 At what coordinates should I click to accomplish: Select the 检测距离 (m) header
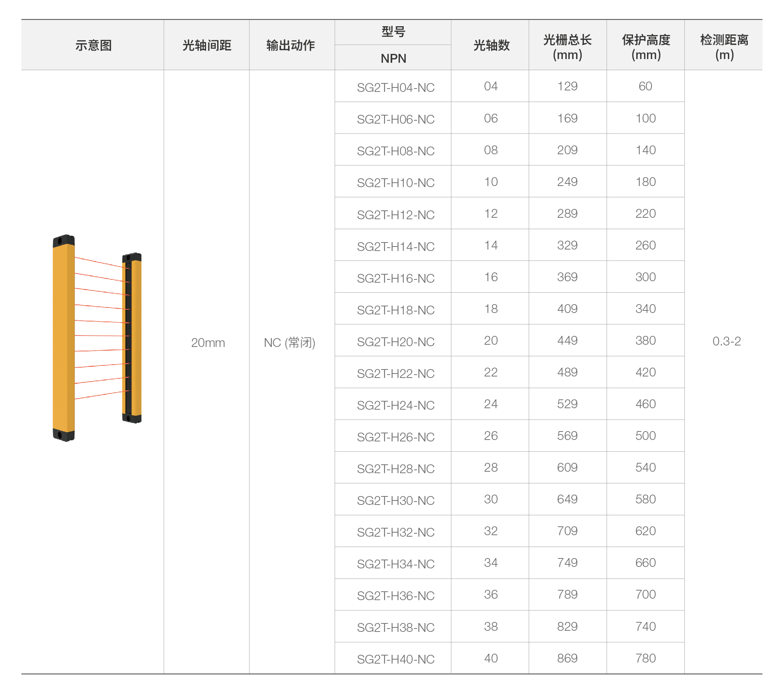tap(724, 47)
